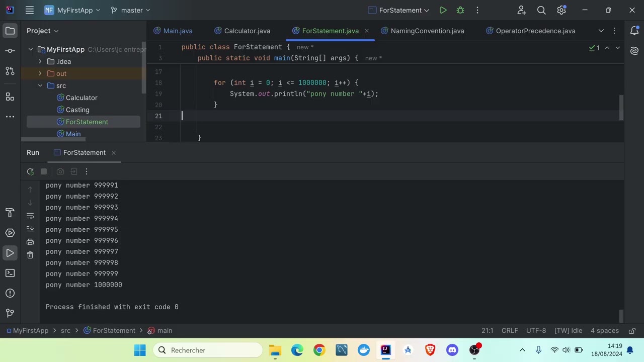Viewport: 644px width, 362px height.
Task: Open Code With Me add-user icon
Action: pos(521,10)
